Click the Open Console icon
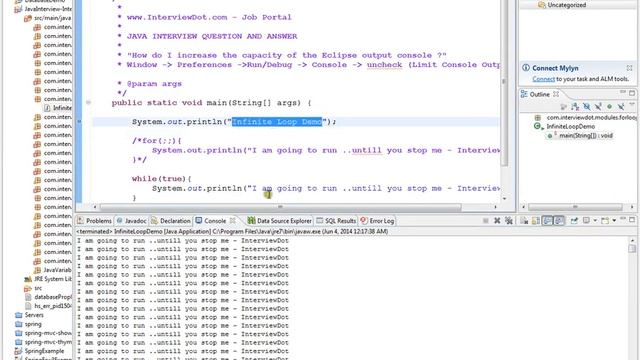Screen dimensions: 640x360 (605, 221)
